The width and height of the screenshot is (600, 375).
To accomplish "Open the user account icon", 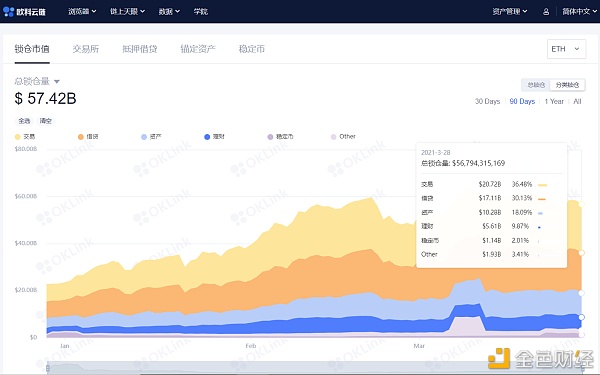I will (546, 12).
